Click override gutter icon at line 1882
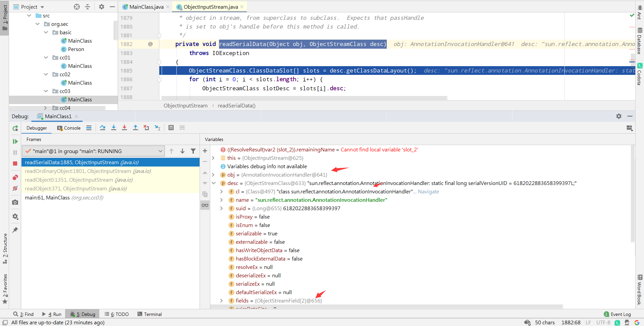Screen dimensions: 644x326 (150, 44)
